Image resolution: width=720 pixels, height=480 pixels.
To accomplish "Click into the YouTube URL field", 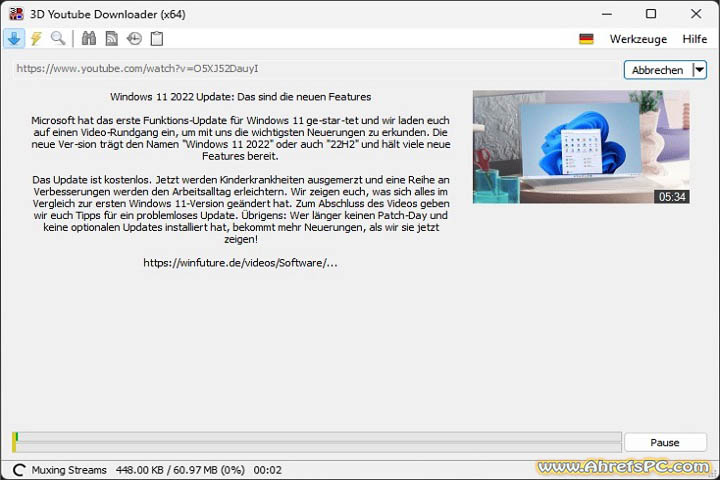I will pos(316,69).
